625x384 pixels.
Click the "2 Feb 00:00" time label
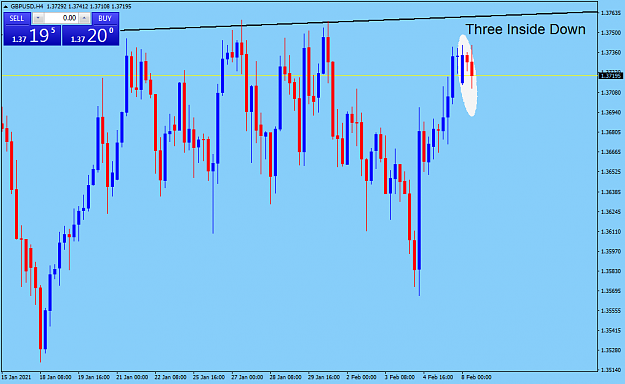tap(361, 377)
